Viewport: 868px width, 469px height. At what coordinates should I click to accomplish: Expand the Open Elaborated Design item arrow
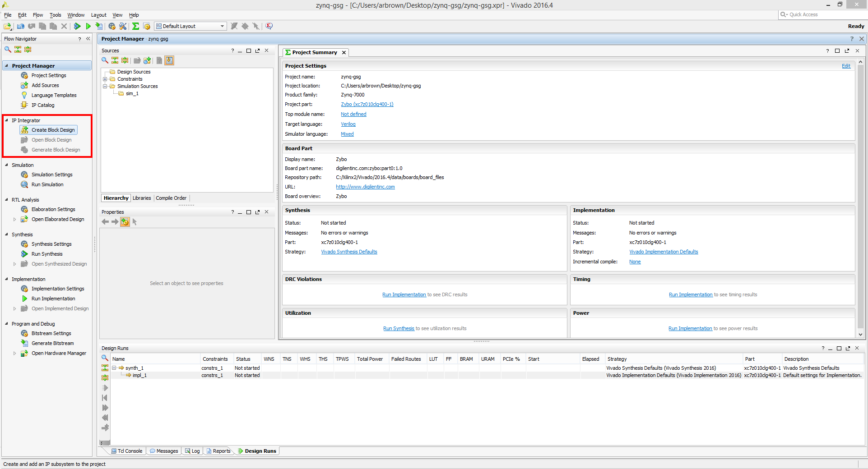click(14, 220)
